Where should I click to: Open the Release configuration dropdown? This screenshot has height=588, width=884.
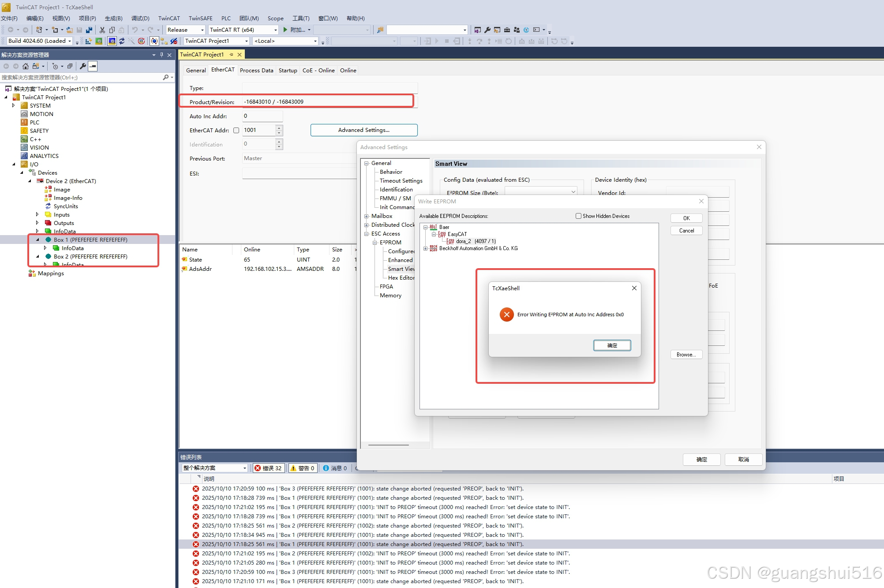tap(202, 30)
